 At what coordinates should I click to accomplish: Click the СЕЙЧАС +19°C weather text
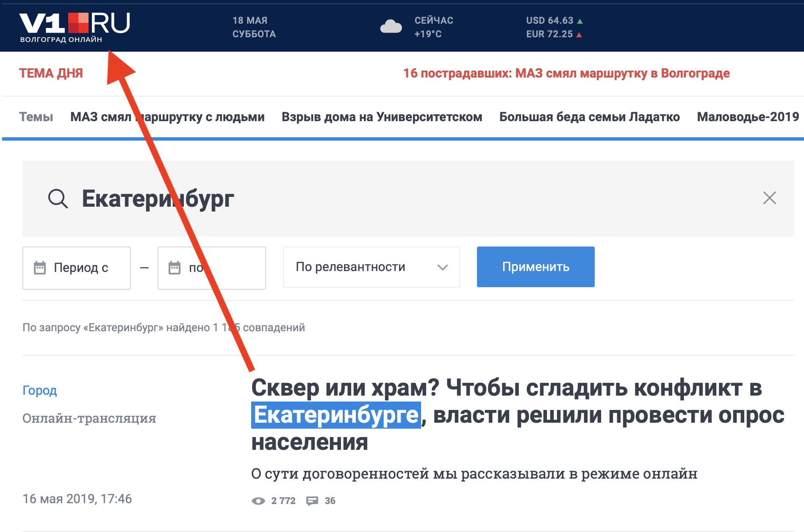pos(434,27)
